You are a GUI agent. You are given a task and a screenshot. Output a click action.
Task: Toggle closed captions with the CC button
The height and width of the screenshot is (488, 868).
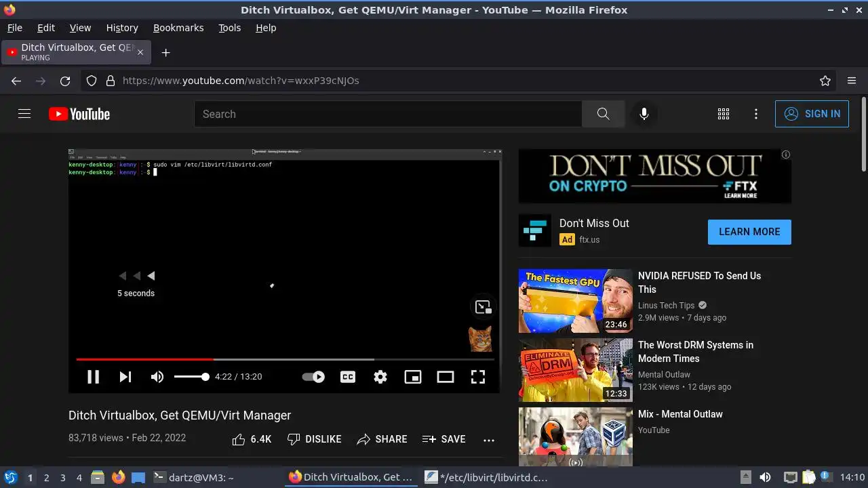click(348, 377)
